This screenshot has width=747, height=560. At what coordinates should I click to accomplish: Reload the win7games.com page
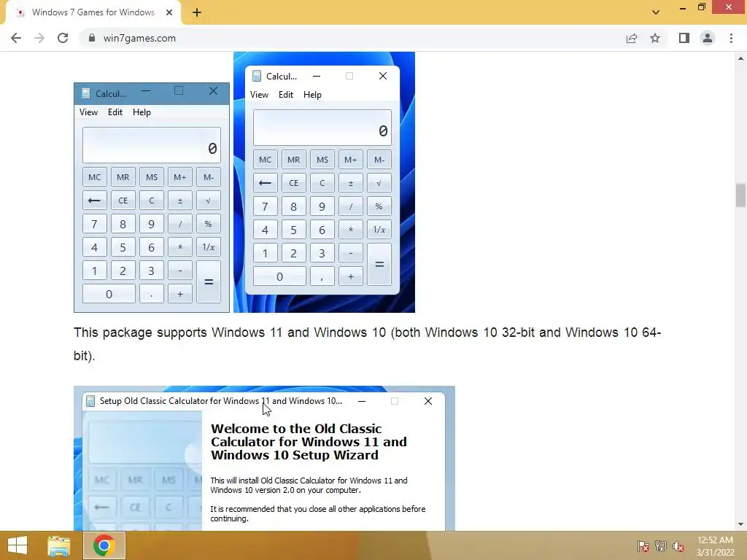(x=63, y=38)
